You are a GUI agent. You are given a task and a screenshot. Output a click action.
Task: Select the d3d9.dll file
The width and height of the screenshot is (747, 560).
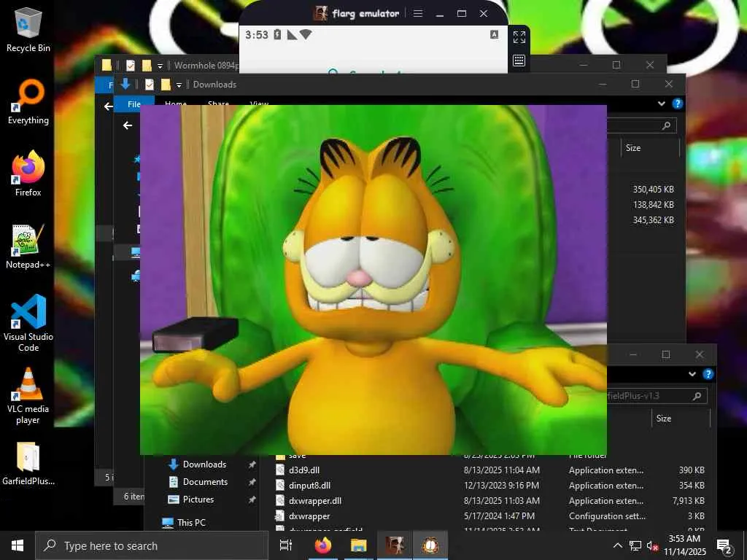point(491,470)
